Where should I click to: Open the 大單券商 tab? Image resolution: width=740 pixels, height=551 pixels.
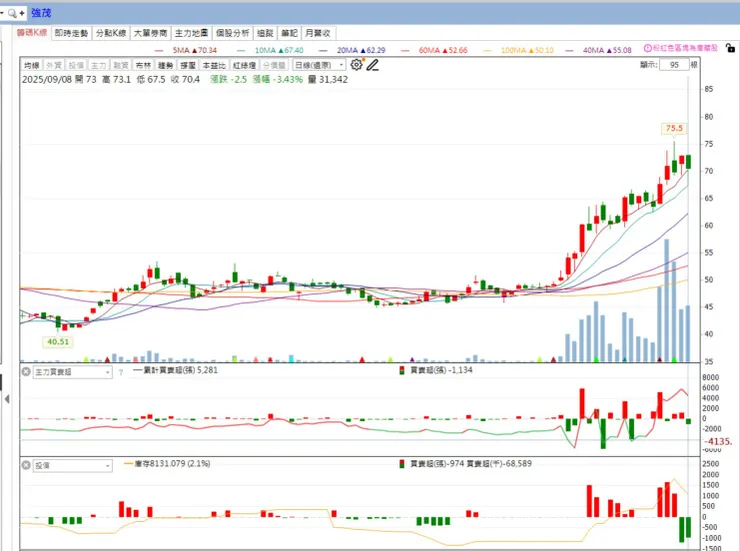pyautogui.click(x=151, y=33)
